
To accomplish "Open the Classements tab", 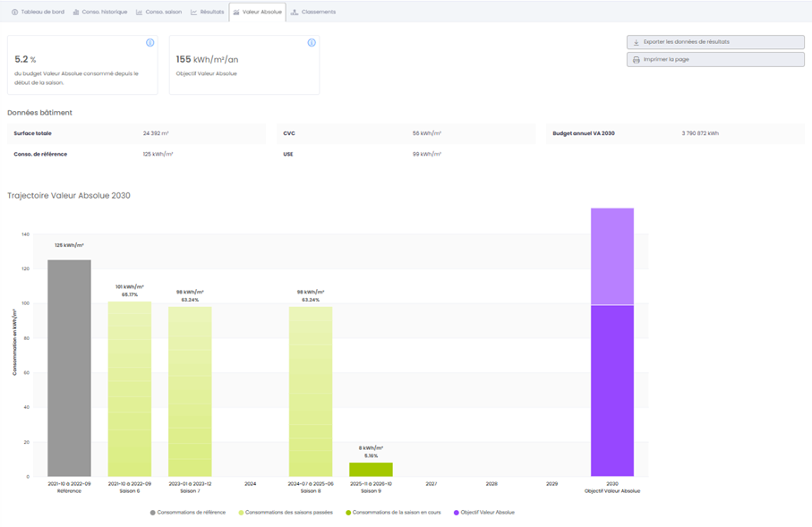I will pos(313,13).
